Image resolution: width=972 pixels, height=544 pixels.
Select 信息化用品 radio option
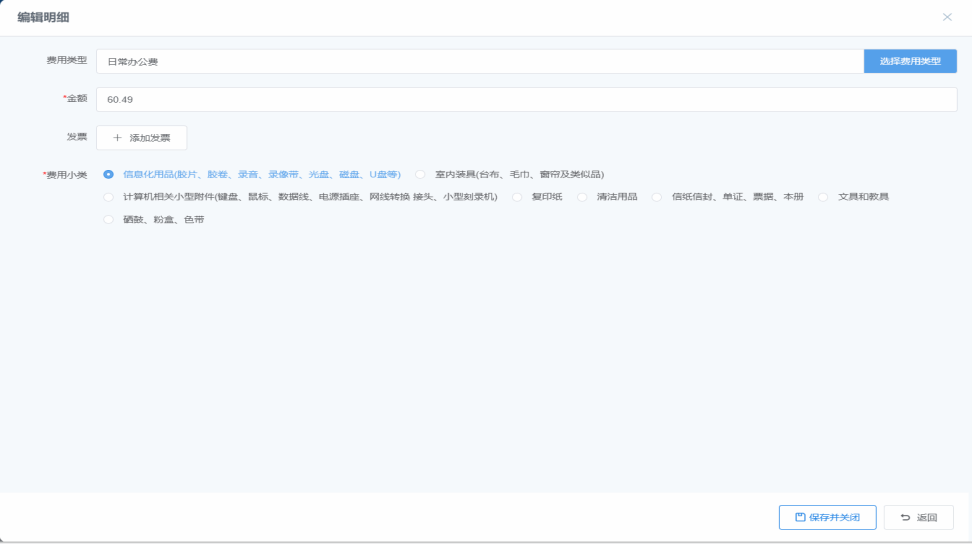coord(108,175)
